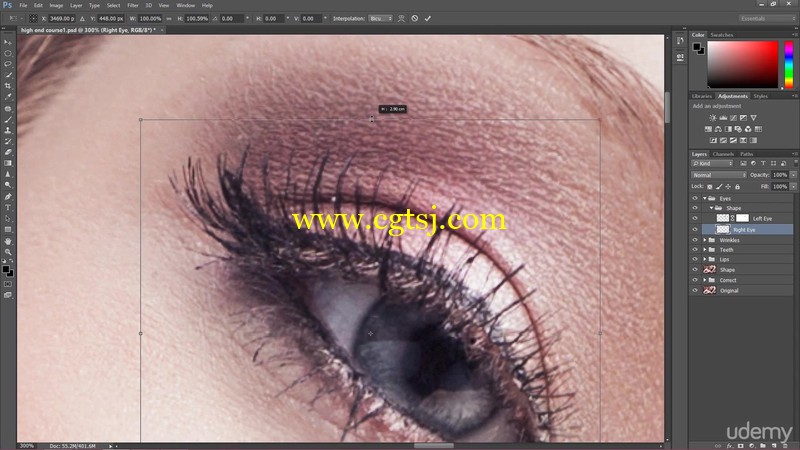800x450 pixels.
Task: Switch to the Styles tab
Action: [x=761, y=96]
